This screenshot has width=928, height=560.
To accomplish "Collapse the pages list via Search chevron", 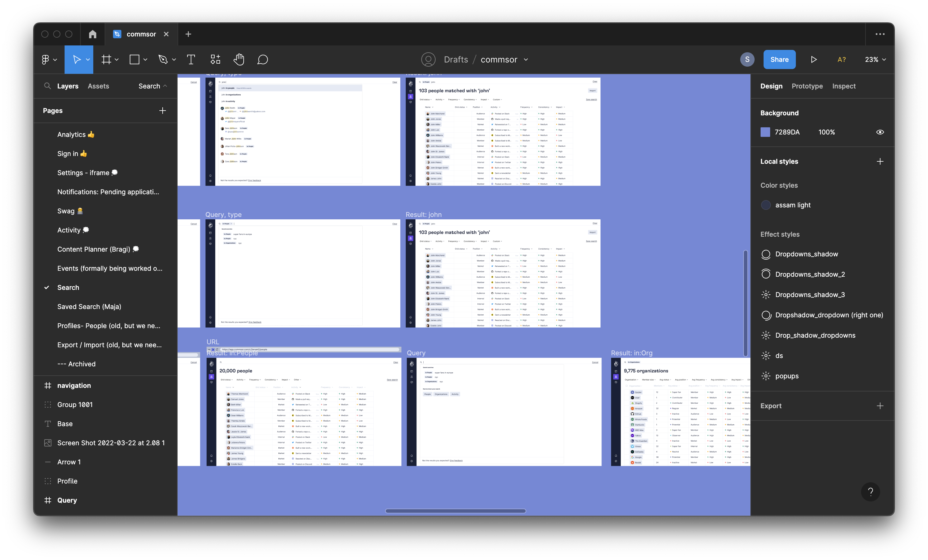I will [x=165, y=86].
